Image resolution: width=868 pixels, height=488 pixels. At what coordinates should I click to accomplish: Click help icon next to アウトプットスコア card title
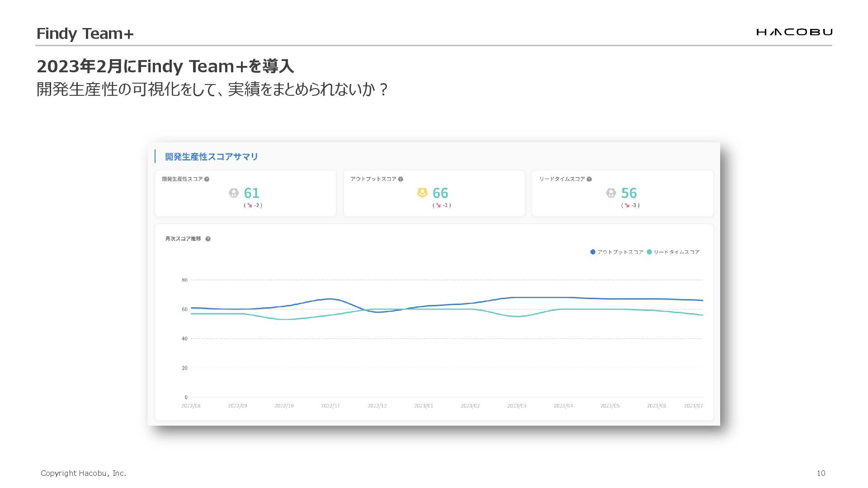pyautogui.click(x=401, y=179)
